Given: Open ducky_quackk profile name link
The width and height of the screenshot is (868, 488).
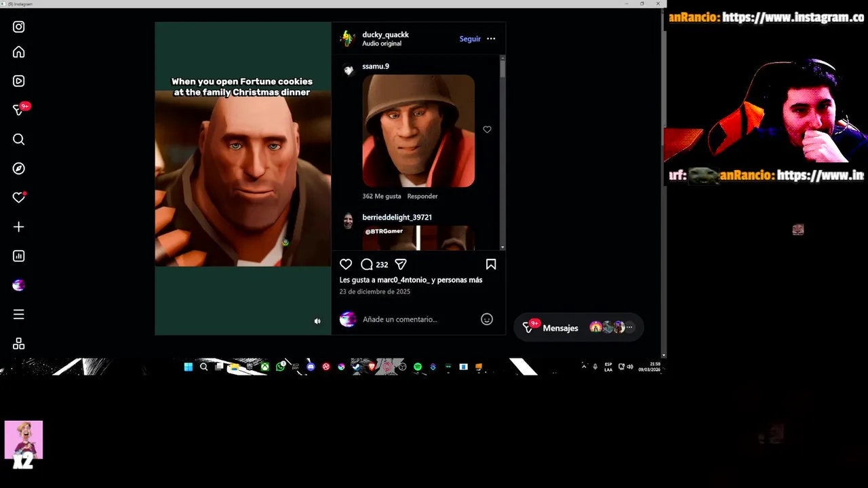Looking at the screenshot, I should pos(385,35).
